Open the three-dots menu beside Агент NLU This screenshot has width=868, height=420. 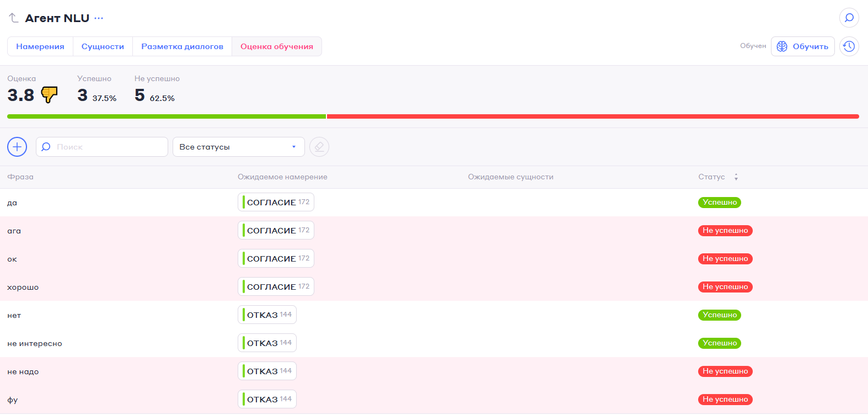click(x=99, y=18)
